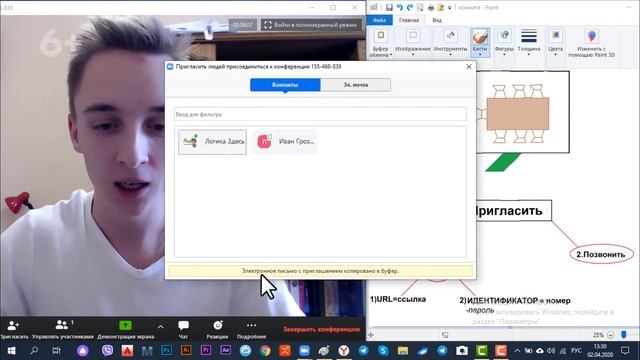Zoom out using minus button in Paint
The width and height of the screenshot is (640, 360).
click(610, 335)
